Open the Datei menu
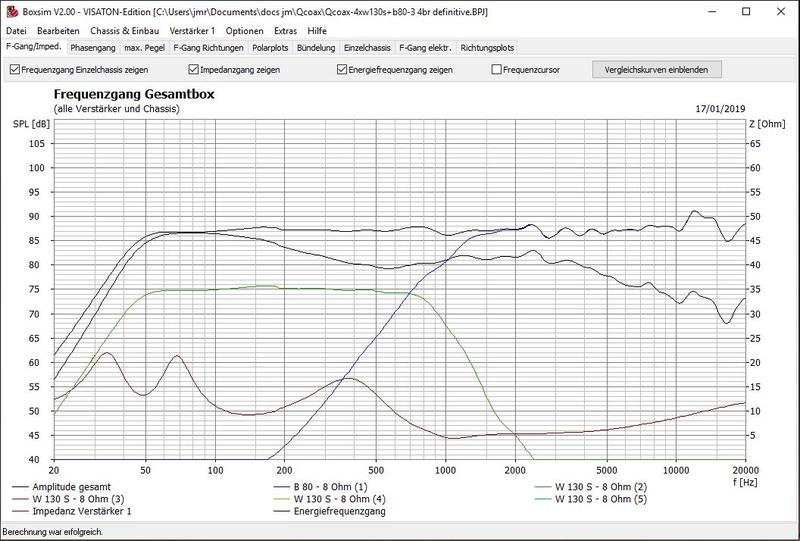Viewport: 800px width, 541px height. tap(16, 31)
